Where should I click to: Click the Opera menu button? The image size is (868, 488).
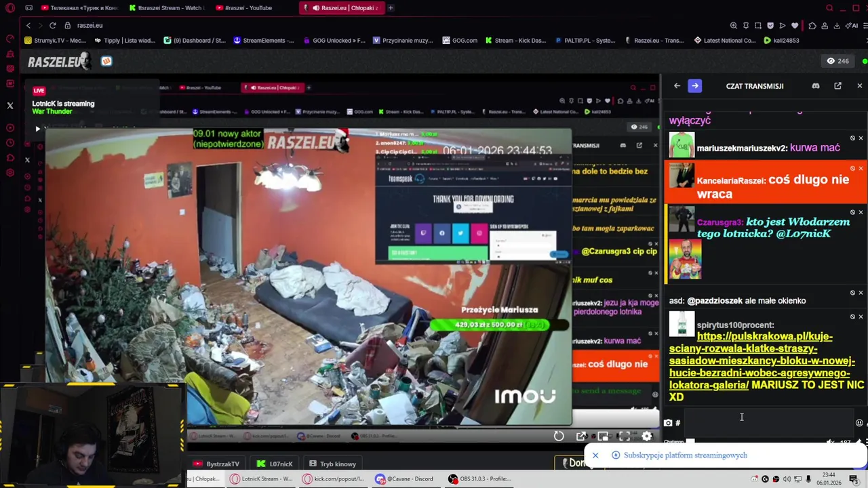click(x=10, y=8)
